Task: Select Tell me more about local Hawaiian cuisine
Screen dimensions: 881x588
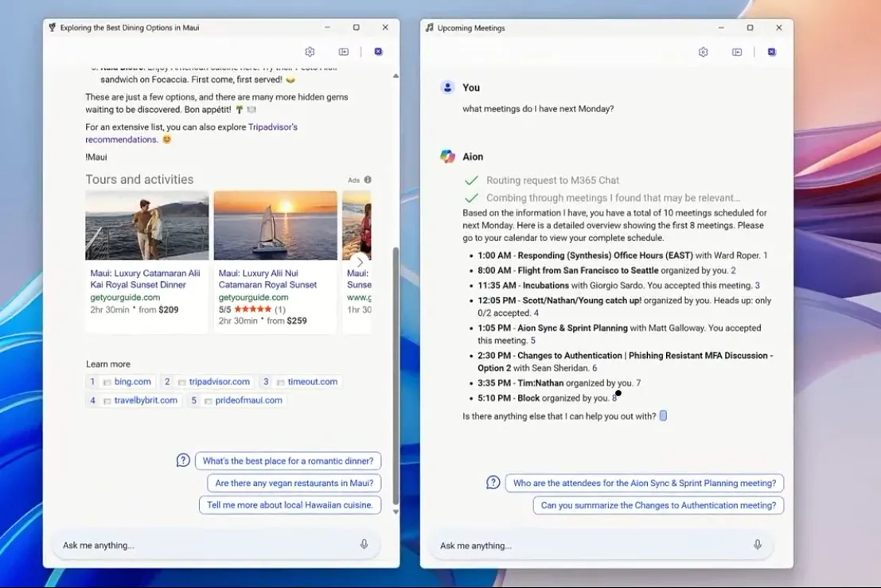Action: coord(290,505)
